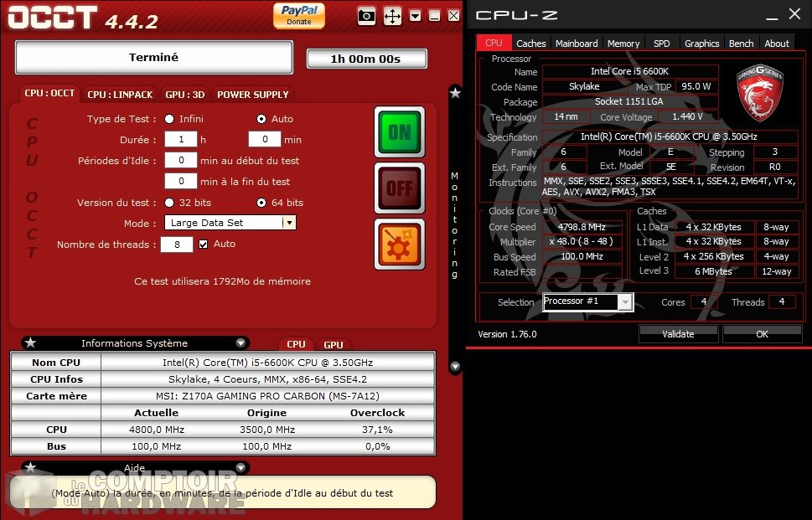Viewport: 812px width, 520px height.
Task: Open the About tab in CPU-Z
Action: (x=777, y=44)
